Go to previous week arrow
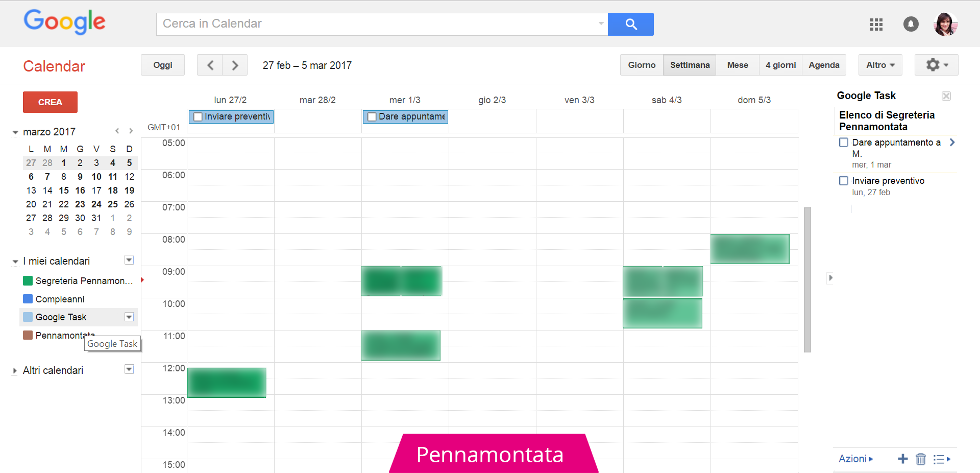Image resolution: width=980 pixels, height=473 pixels. [210, 65]
